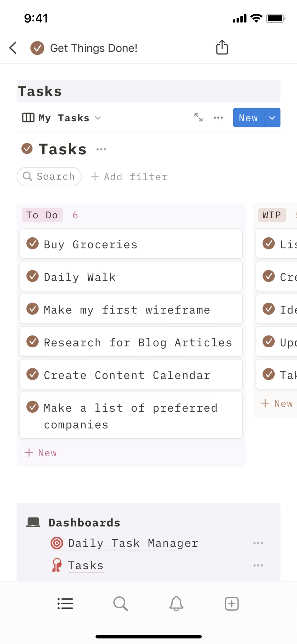This screenshot has height=644, width=297.
Task: Click the blue New button
Action: coord(248,118)
